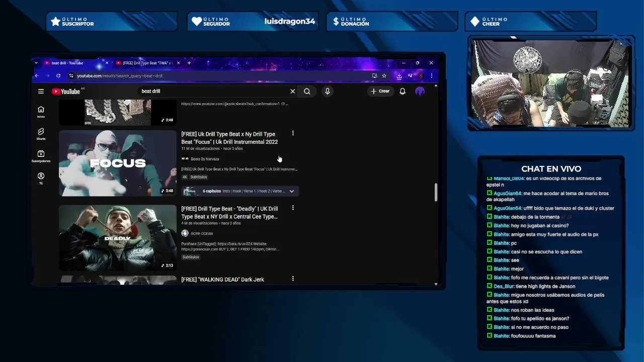This screenshot has width=644, height=362.
Task: Open GORE OCEAN channel
Action: 202,233
